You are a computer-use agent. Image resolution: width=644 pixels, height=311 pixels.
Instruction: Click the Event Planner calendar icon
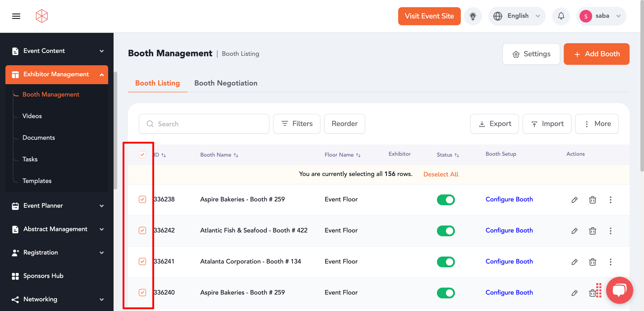[x=15, y=206]
